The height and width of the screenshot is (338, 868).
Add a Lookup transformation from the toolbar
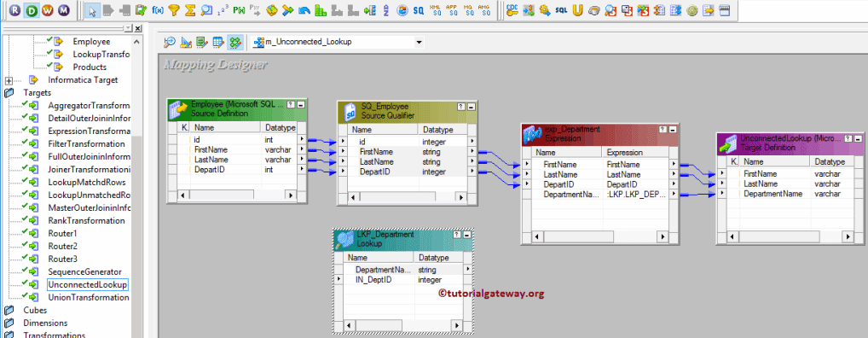[x=206, y=10]
